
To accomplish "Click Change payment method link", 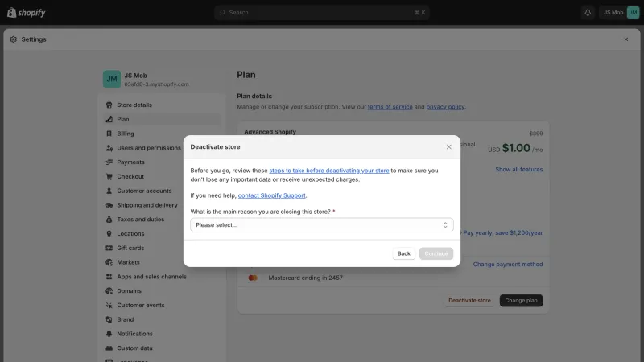I will pyautogui.click(x=508, y=265).
